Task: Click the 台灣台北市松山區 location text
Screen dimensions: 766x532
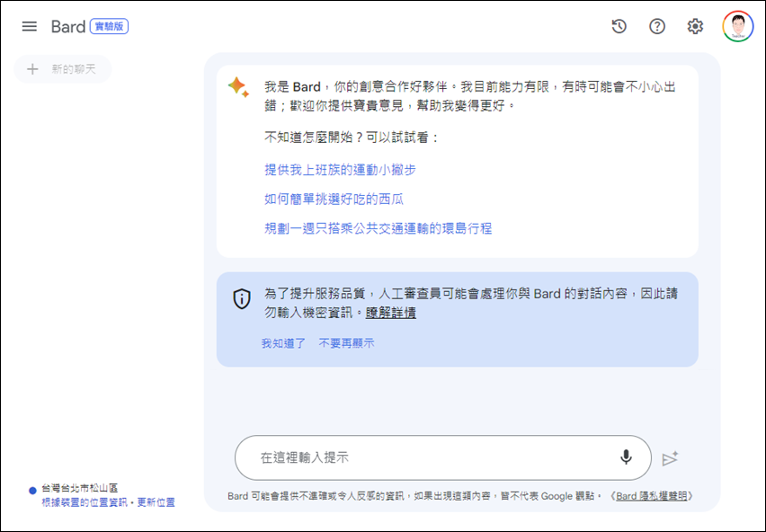Action: pyautogui.click(x=80, y=488)
